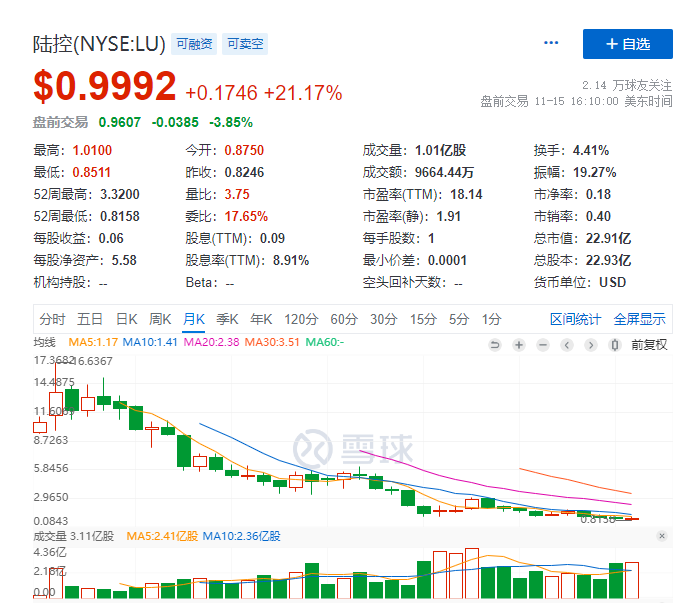
Task: Select the 日K chart tab
Action: pos(127,319)
